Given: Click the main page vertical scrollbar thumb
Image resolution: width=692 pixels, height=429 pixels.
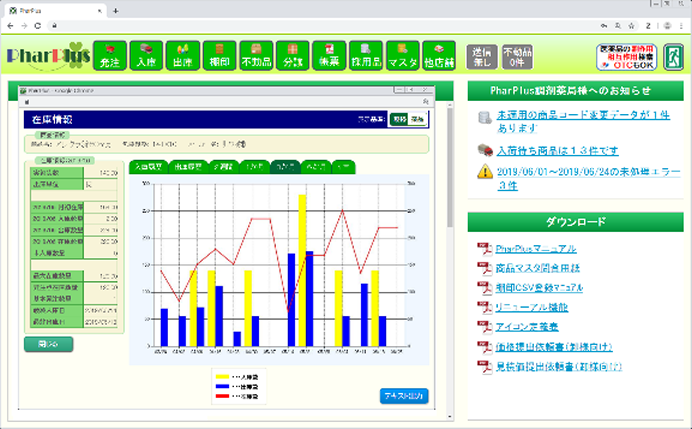Looking at the screenshot, I should pos(450,168).
